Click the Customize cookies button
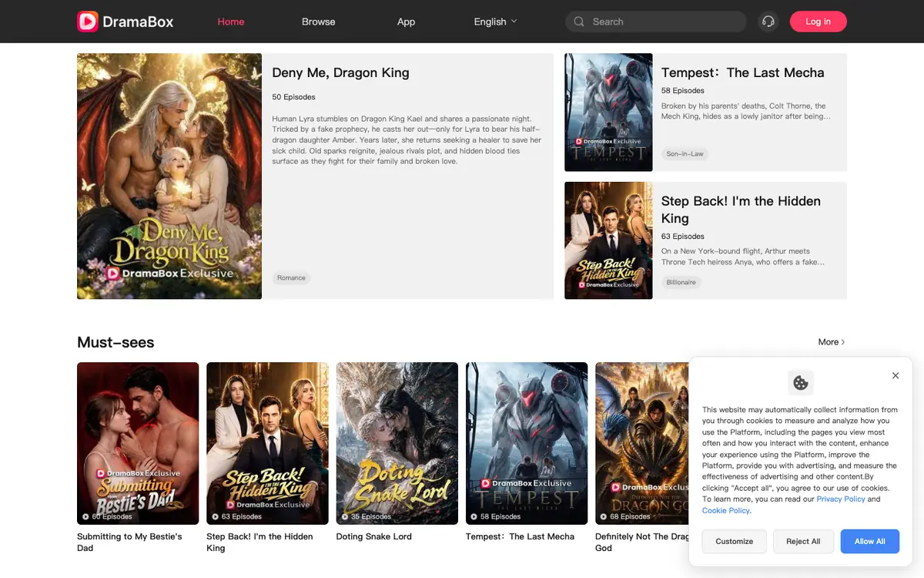Image resolution: width=924 pixels, height=578 pixels. pyautogui.click(x=734, y=541)
